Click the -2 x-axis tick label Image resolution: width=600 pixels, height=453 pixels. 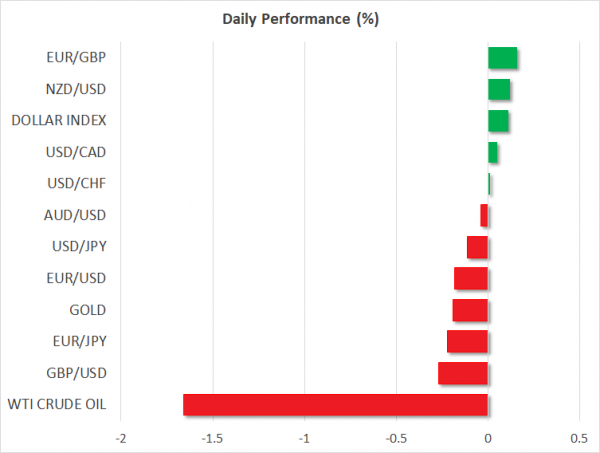[121, 438]
